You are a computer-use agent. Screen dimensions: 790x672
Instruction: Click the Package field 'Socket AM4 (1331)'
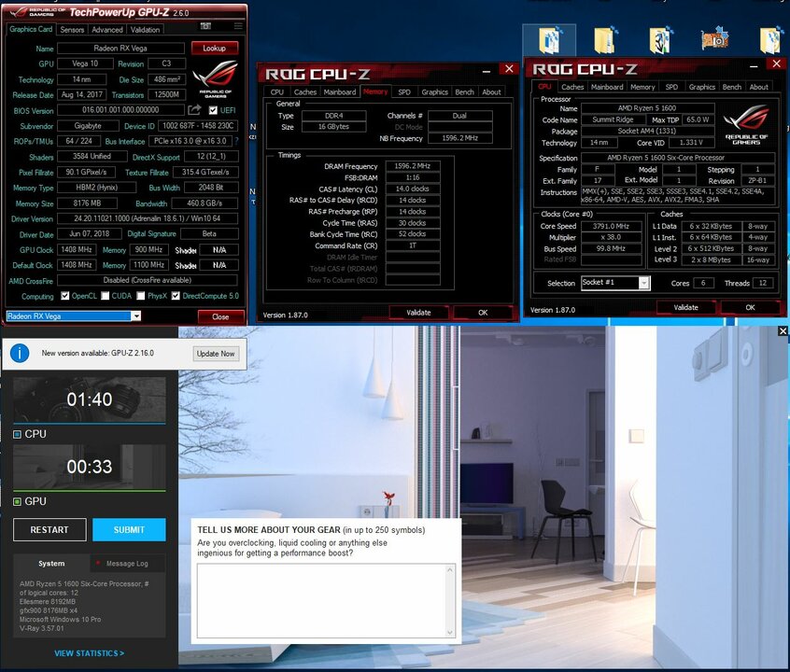tap(647, 131)
